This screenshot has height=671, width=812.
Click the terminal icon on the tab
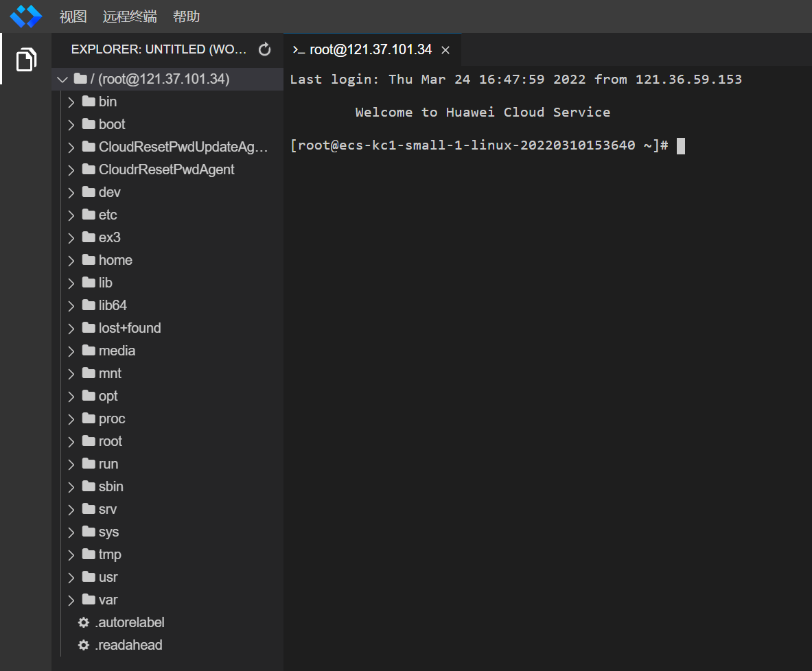click(x=299, y=49)
